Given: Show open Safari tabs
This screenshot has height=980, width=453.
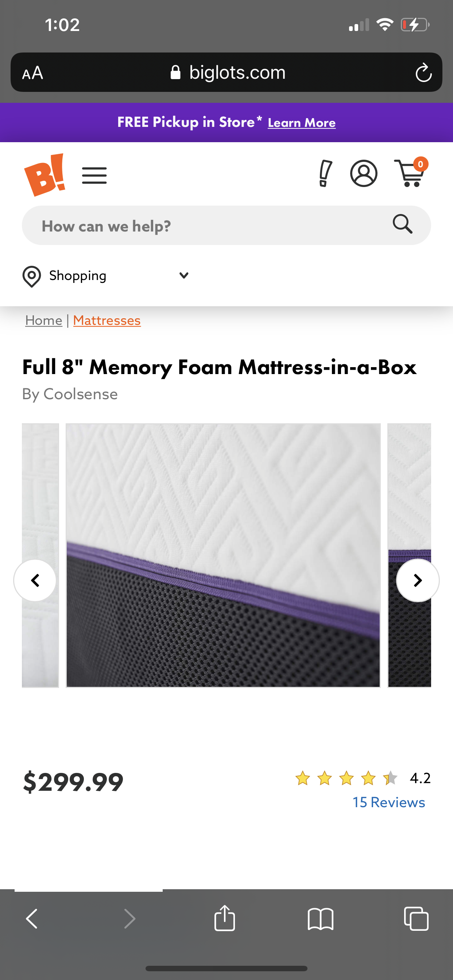Looking at the screenshot, I should click(x=416, y=919).
